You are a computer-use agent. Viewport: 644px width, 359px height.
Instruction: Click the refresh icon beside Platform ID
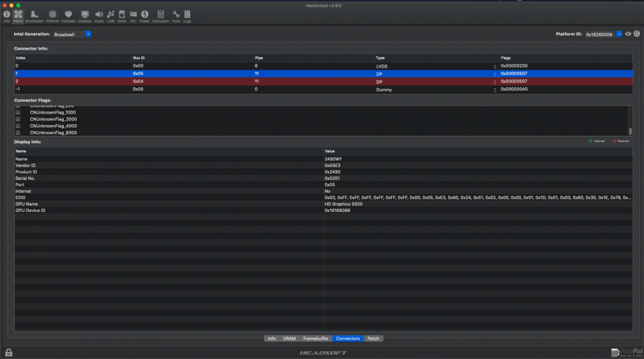pos(636,34)
